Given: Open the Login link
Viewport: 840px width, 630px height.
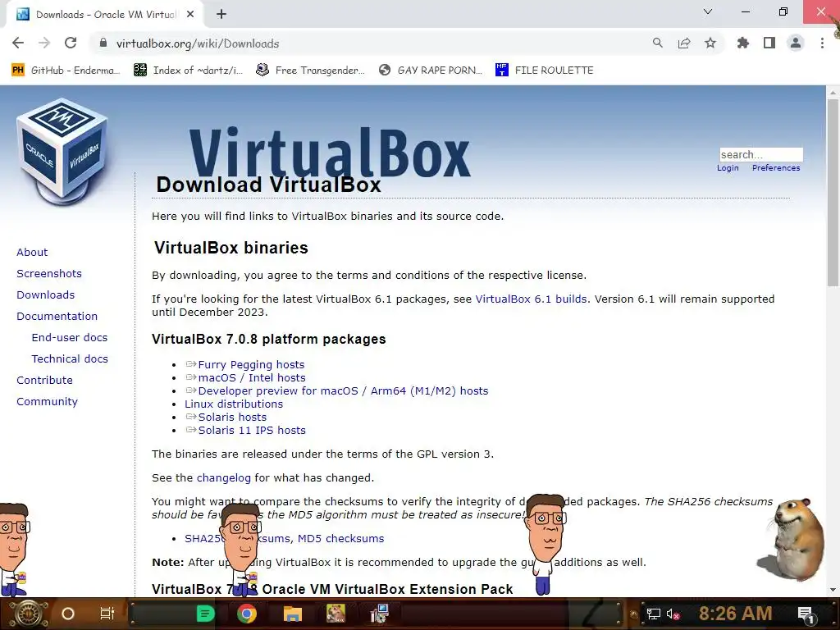Looking at the screenshot, I should pyautogui.click(x=728, y=167).
